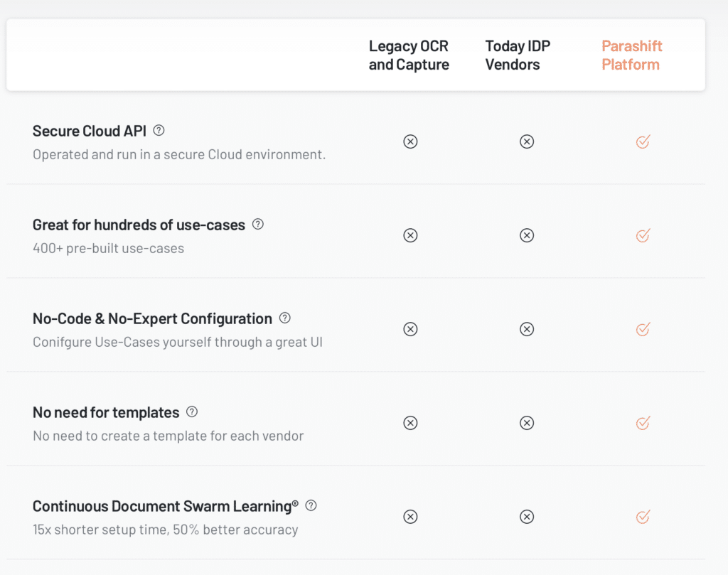Open info icon for No-Code & No-Expert Configuration
728x575 pixels.
click(x=285, y=318)
